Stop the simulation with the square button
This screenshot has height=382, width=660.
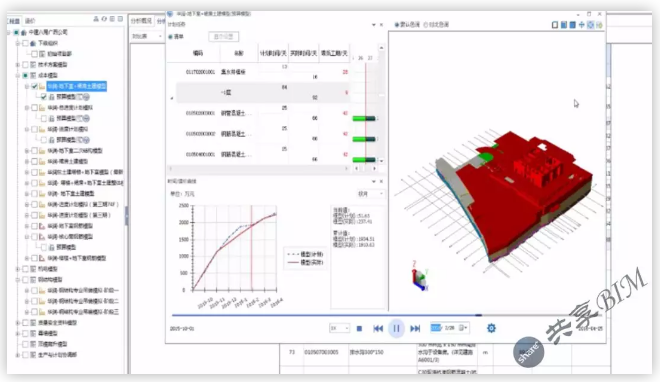tap(359, 329)
